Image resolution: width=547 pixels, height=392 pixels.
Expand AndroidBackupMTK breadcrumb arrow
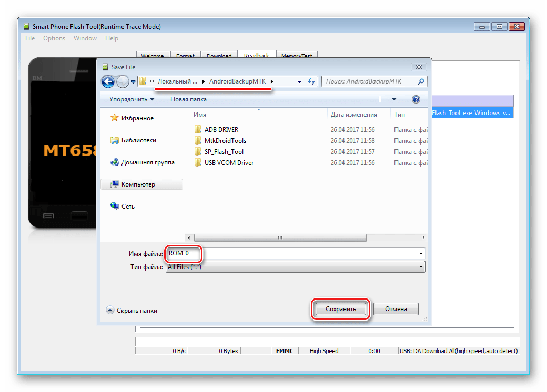point(272,81)
